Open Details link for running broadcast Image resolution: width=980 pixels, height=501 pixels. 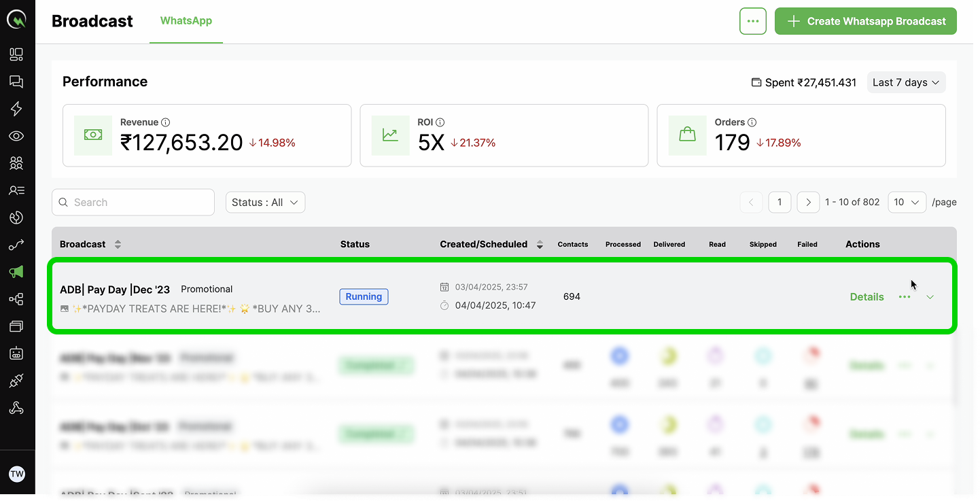867,297
